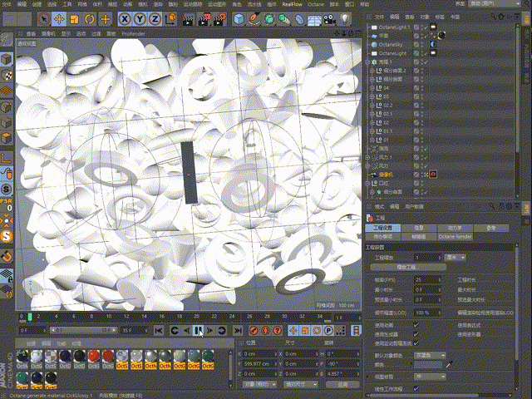The image size is (532, 399).
Task: Expand the 01.1 null object
Action: point(372,131)
